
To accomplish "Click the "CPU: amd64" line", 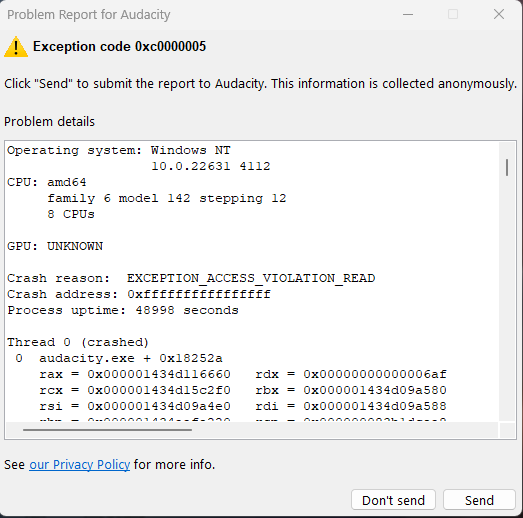I will point(47,182).
